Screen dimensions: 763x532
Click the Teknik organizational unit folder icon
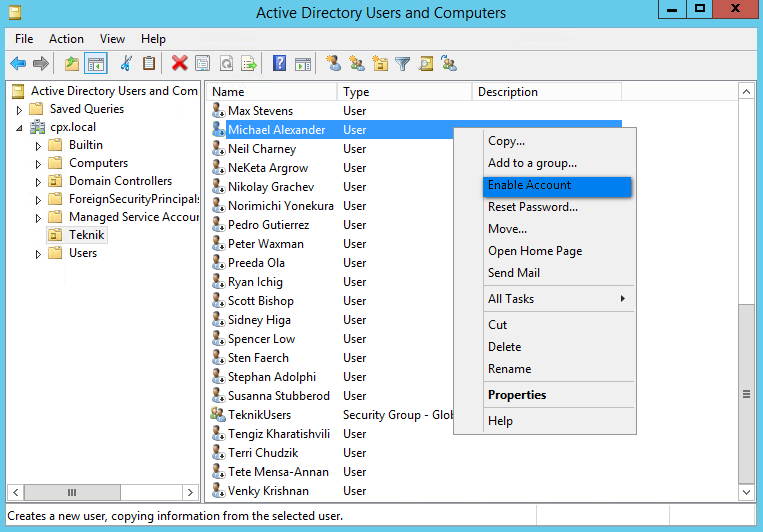55,235
